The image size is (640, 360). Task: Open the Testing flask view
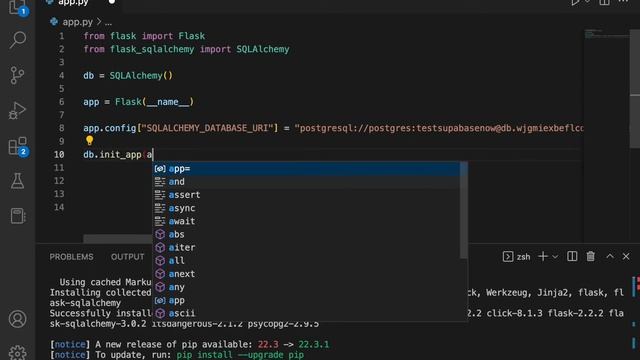(x=17, y=181)
